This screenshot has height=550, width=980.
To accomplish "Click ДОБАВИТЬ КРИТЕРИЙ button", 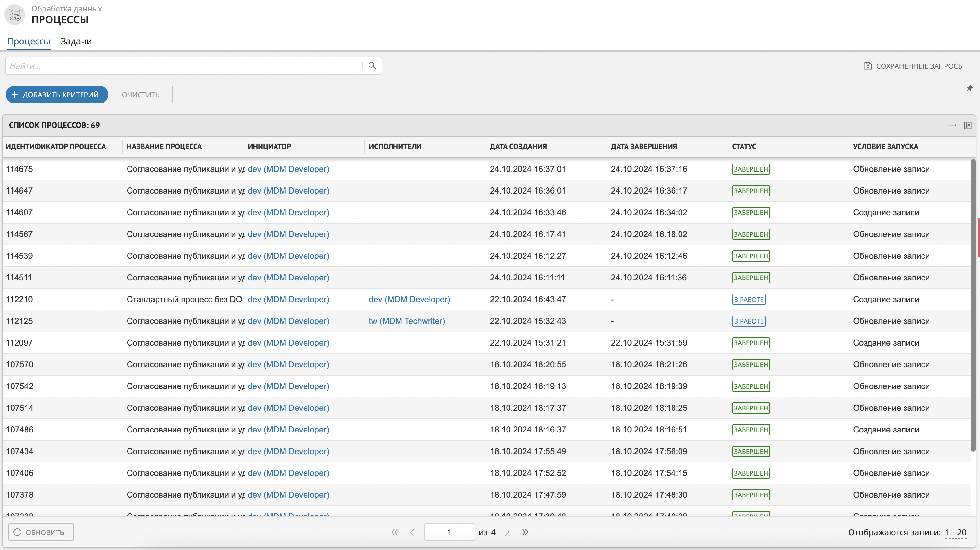I will pos(57,95).
